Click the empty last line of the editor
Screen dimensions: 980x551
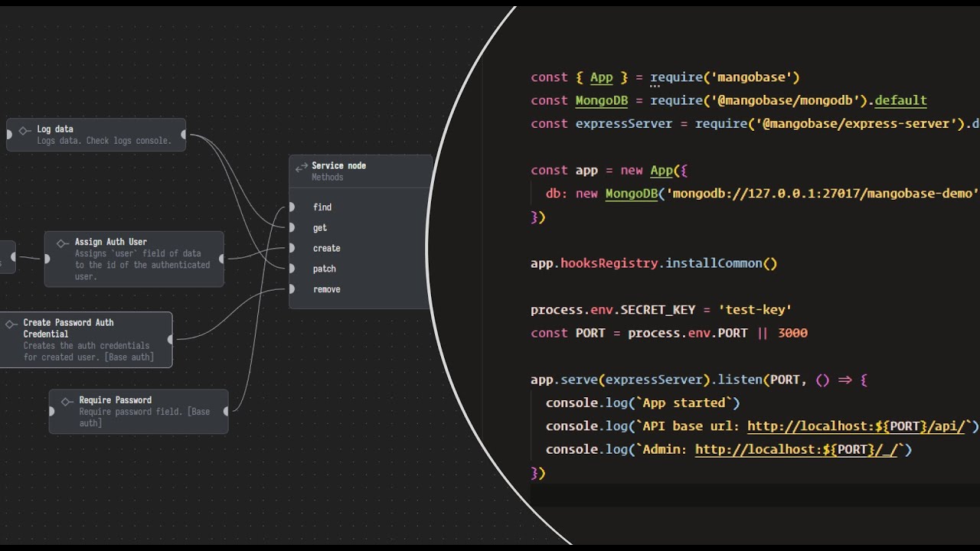tap(755, 497)
